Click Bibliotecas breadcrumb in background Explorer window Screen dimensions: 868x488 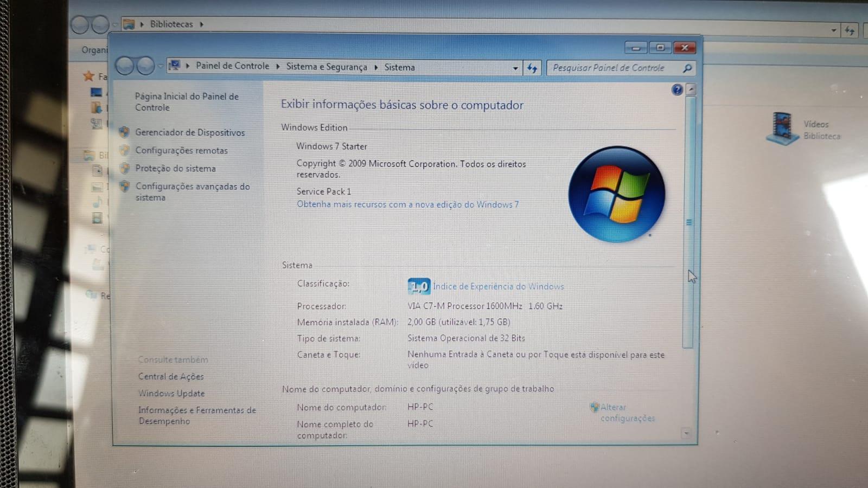171,24
